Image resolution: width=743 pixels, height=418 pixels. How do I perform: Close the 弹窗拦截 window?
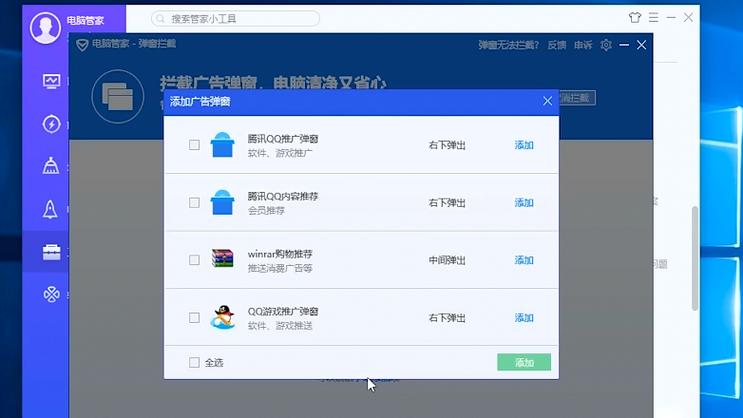[x=642, y=45]
